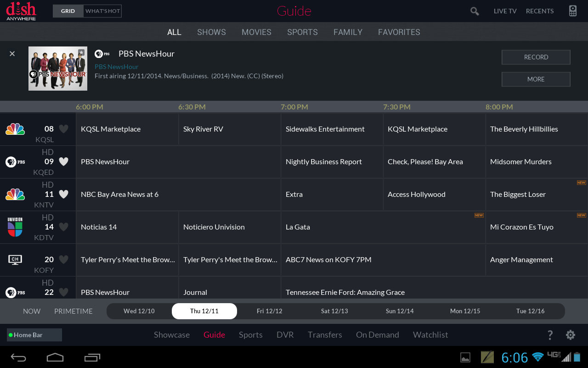
Task: Favorite channel 22 with heart
Action: (x=64, y=292)
